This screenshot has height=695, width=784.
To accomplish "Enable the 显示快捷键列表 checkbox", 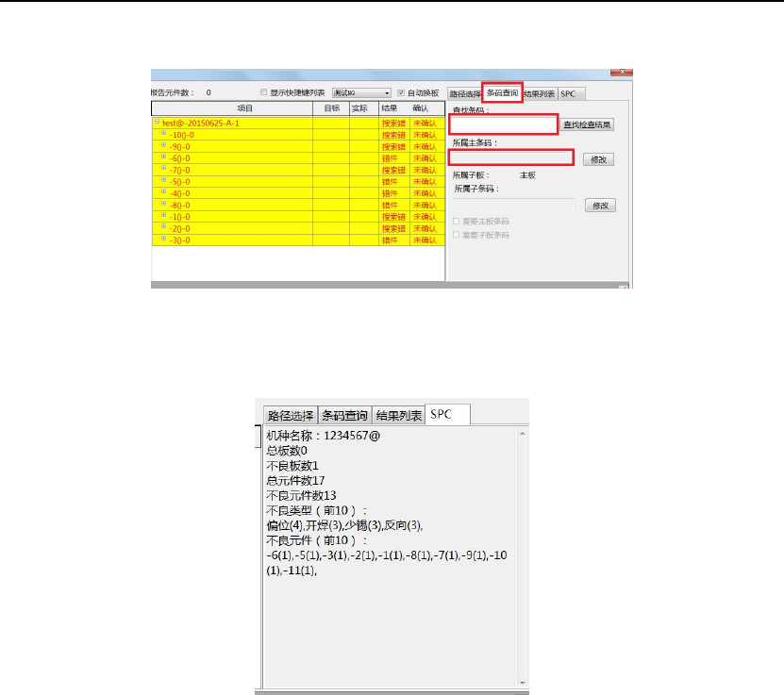I will point(263,92).
